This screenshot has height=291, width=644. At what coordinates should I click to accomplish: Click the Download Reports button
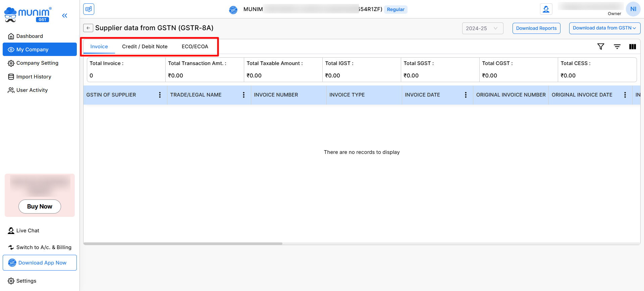coord(536,28)
